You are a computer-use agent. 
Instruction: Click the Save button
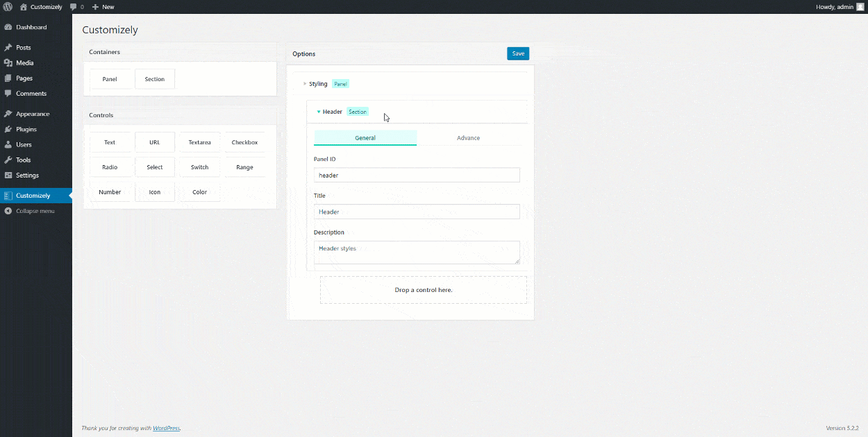click(518, 53)
